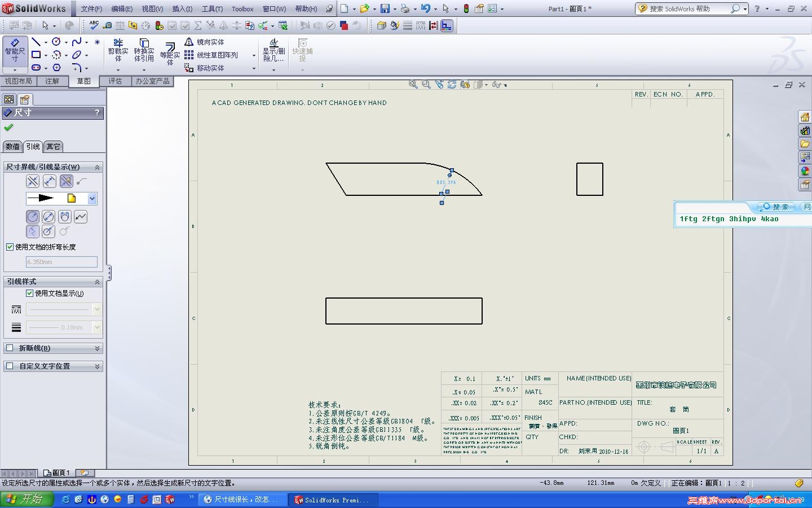Screen dimensions: 812x508
Task: Select the R dimension text on the arc
Action: coord(446,182)
